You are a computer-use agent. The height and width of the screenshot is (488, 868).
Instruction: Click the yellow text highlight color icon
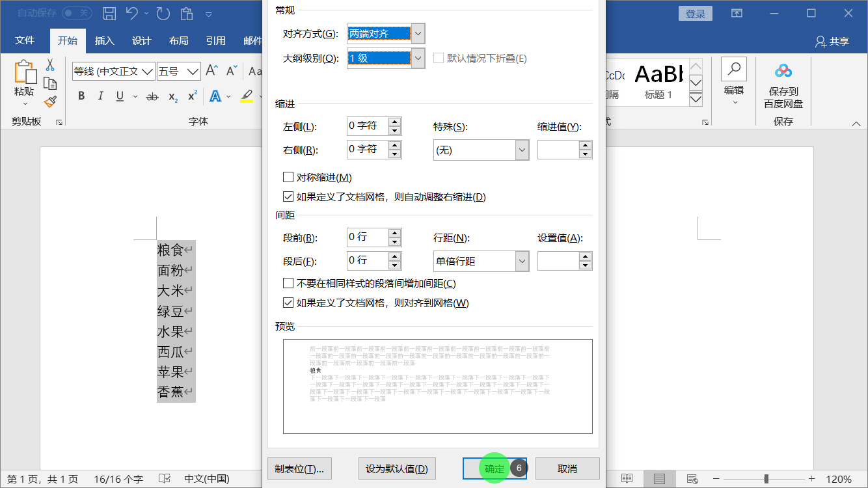[x=247, y=96]
